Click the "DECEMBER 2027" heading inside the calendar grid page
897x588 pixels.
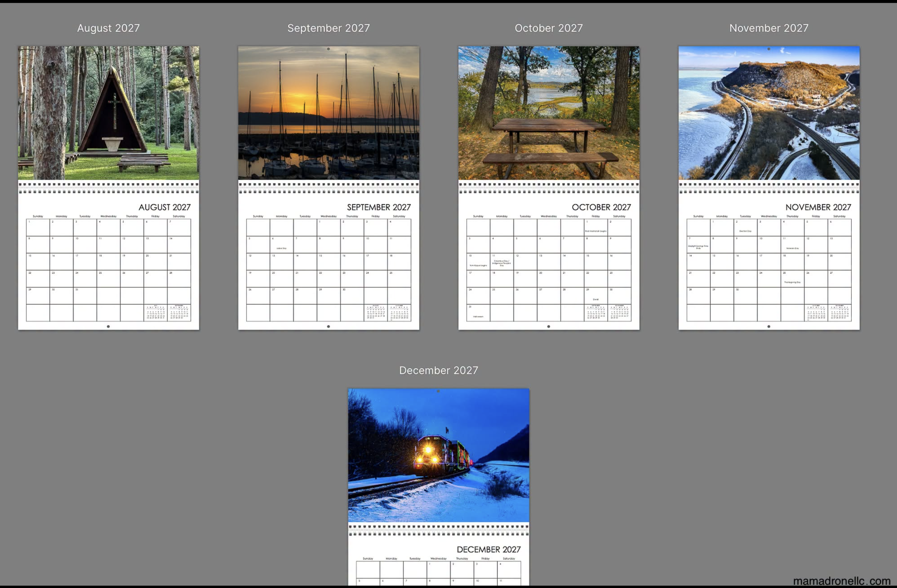coord(489,550)
